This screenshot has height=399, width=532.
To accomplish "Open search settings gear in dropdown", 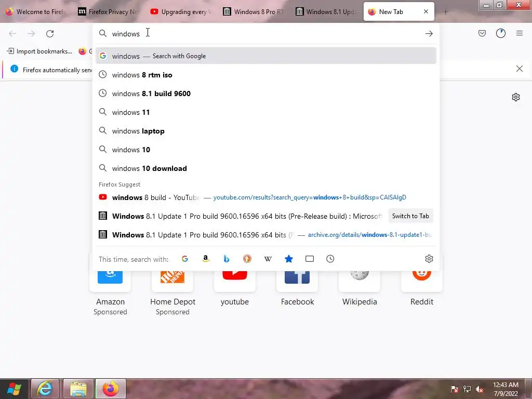I will (429, 259).
